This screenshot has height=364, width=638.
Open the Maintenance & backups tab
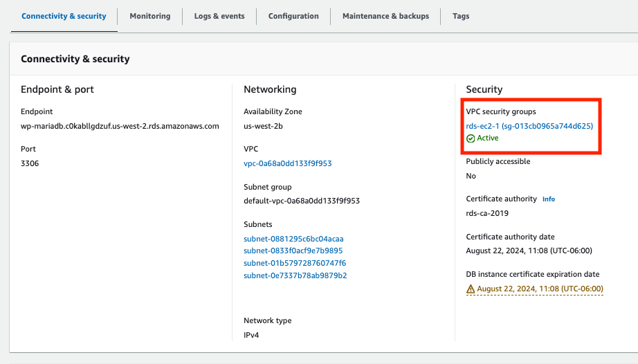[385, 17]
